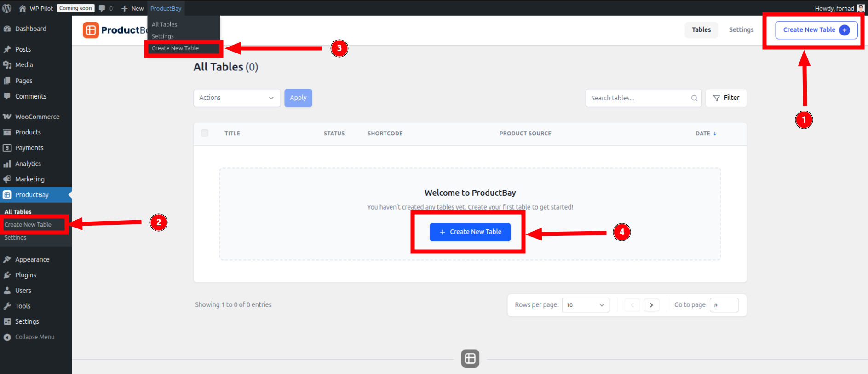Viewport: 868px width, 374px height.
Task: Toggle the select-all tables checkbox
Action: [x=205, y=133]
